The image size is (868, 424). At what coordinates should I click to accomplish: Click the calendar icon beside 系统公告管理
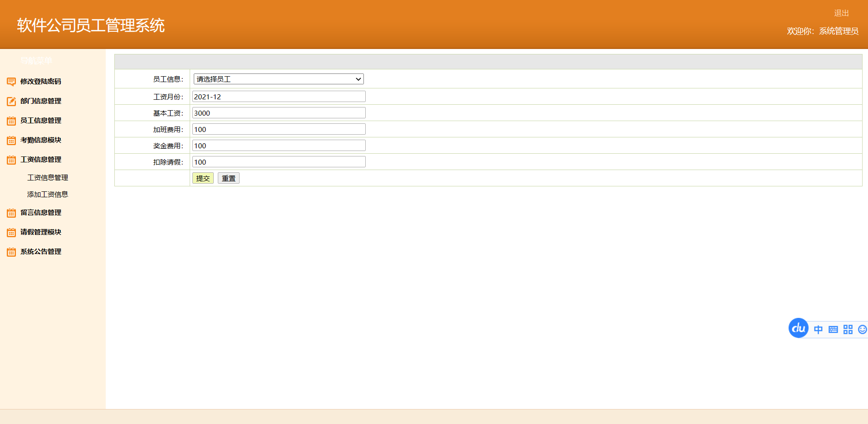click(x=11, y=252)
